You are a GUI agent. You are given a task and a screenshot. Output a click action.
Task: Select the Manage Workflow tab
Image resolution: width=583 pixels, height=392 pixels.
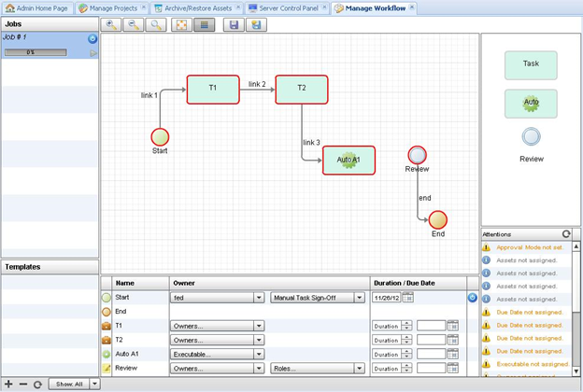pyautogui.click(x=374, y=8)
